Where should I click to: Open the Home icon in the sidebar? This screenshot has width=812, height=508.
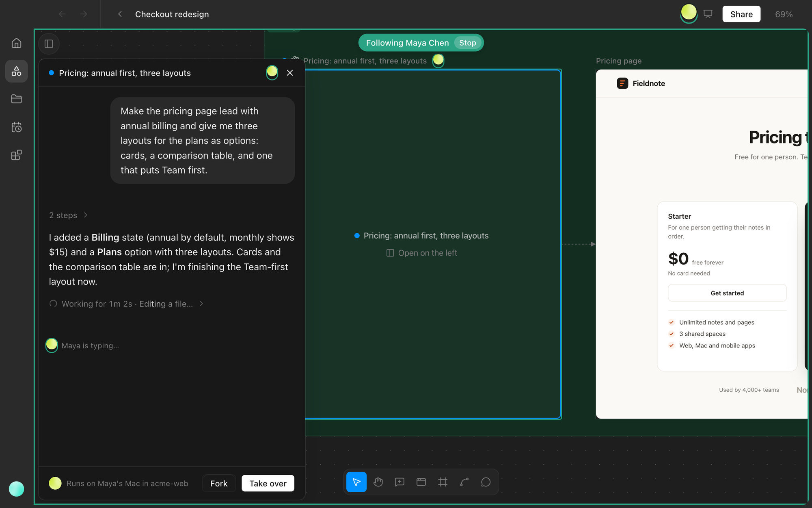click(16, 43)
